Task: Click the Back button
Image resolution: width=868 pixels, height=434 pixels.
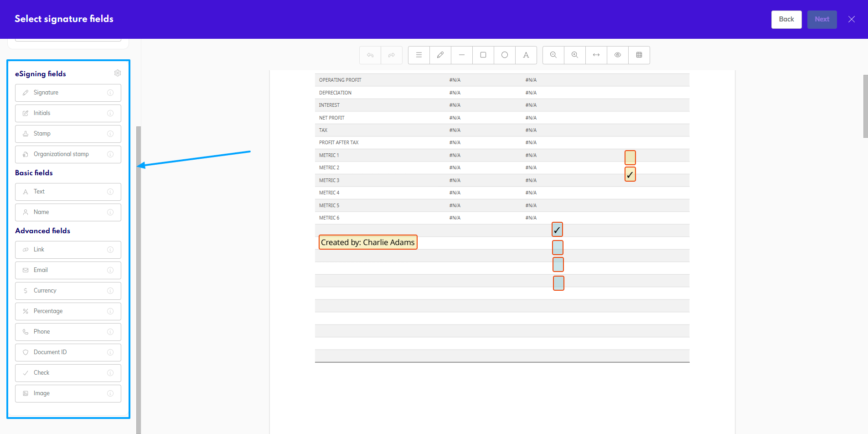Action: [786, 19]
